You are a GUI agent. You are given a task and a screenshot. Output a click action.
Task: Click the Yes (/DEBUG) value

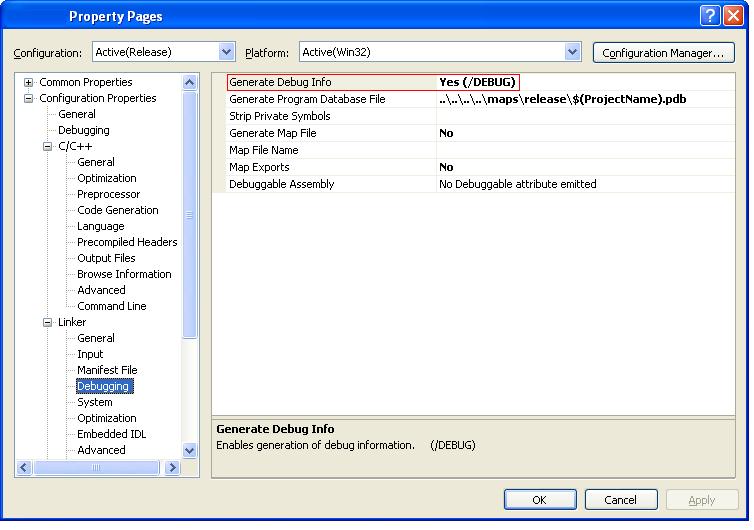(477, 82)
